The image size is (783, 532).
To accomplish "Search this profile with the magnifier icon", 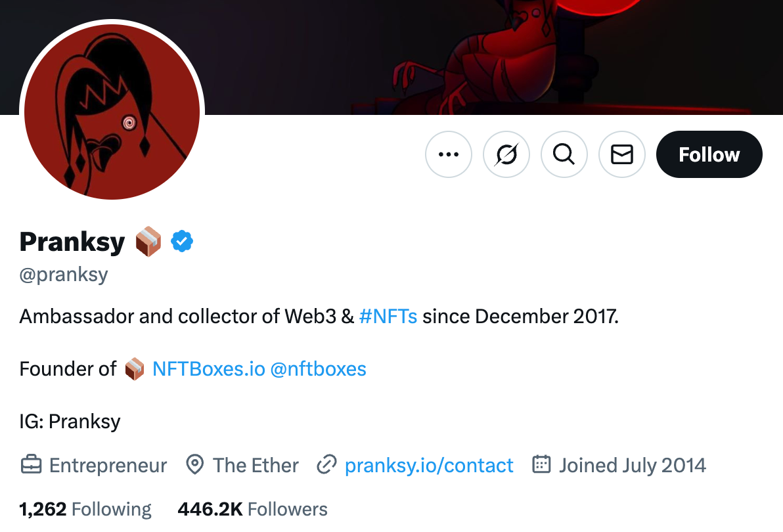I will 564,154.
